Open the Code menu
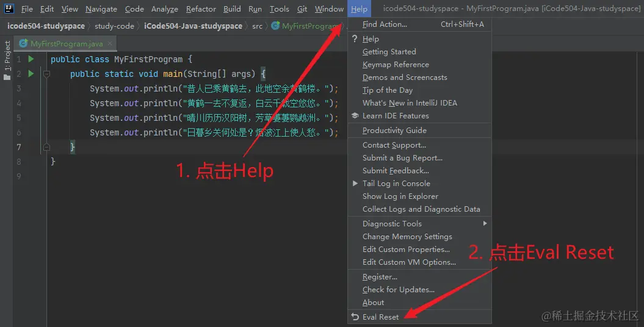Image resolution: width=644 pixels, height=327 pixels. (134, 9)
